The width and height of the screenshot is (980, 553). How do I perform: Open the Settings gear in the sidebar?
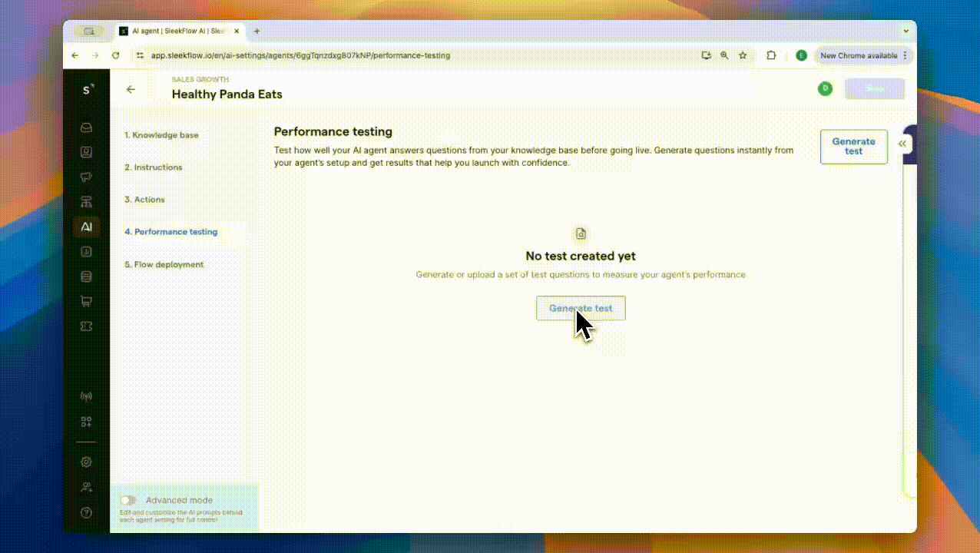[86, 462]
